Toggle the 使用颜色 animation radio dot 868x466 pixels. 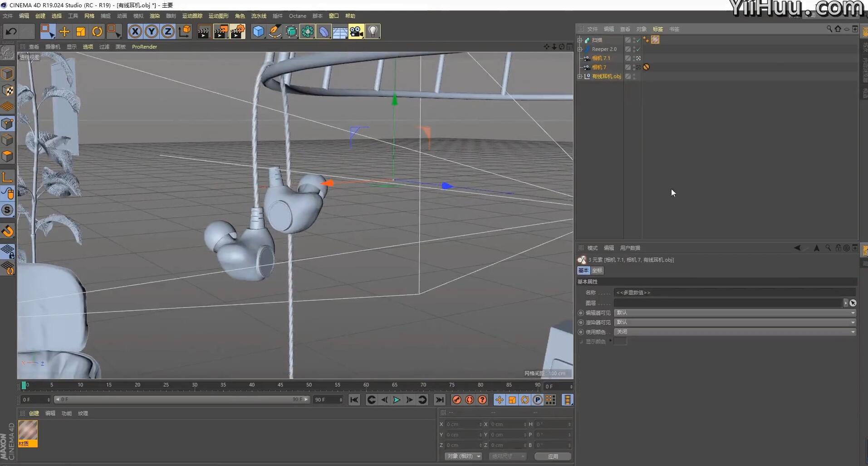581,332
